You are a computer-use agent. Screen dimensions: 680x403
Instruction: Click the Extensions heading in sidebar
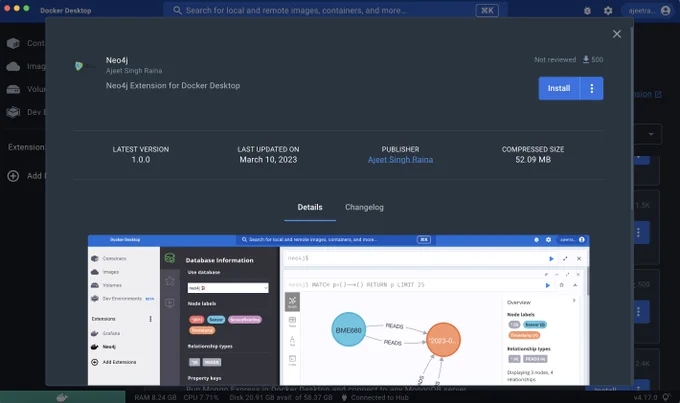(26, 147)
